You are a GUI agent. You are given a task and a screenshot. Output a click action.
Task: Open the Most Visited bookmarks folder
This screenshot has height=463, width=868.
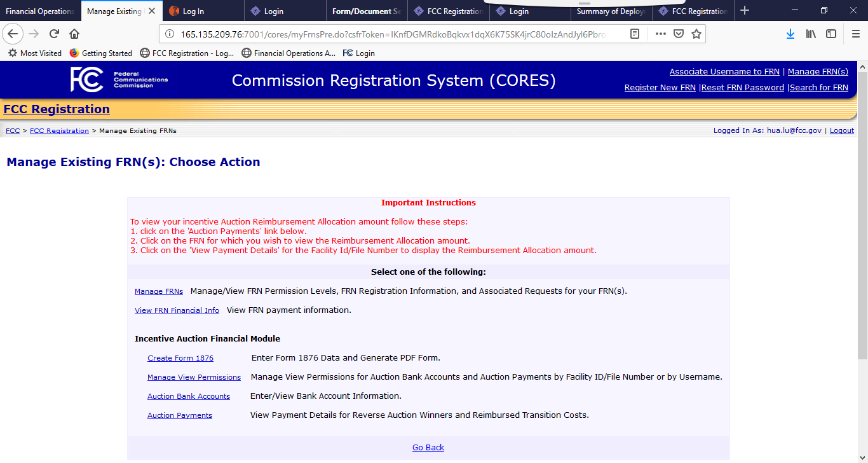click(x=35, y=53)
